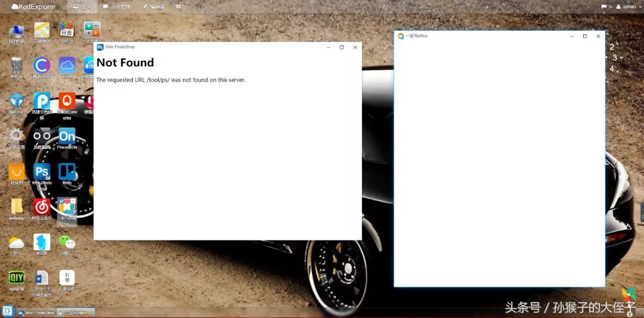Open the flag language dropdown

[x=606, y=7]
